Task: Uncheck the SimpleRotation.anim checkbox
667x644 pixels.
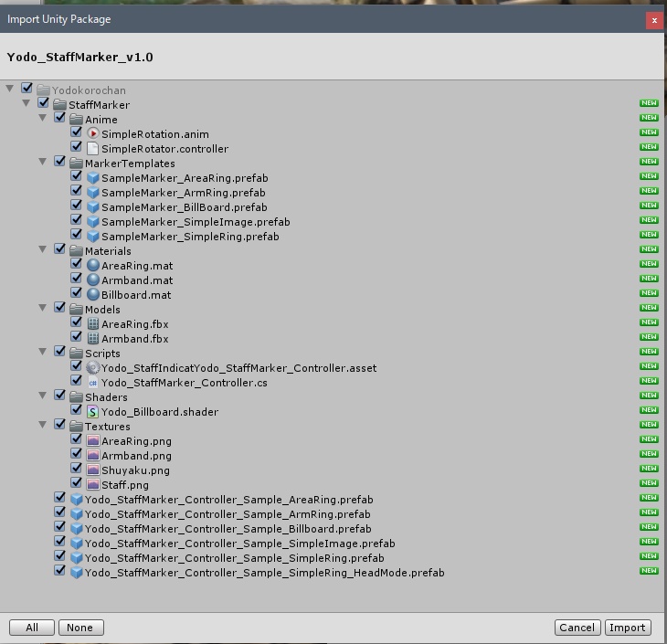Action: 77,132
